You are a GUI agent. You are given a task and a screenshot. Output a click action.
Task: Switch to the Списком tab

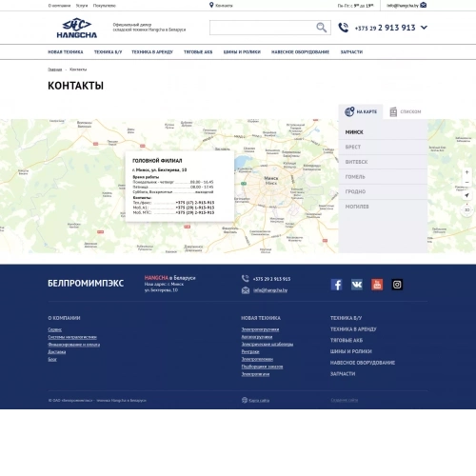click(406, 111)
